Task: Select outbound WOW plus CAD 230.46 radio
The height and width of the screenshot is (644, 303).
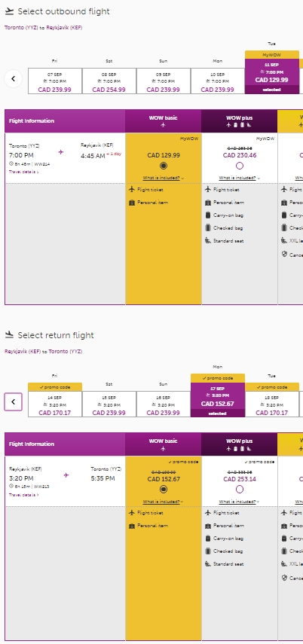Action: coord(240,166)
